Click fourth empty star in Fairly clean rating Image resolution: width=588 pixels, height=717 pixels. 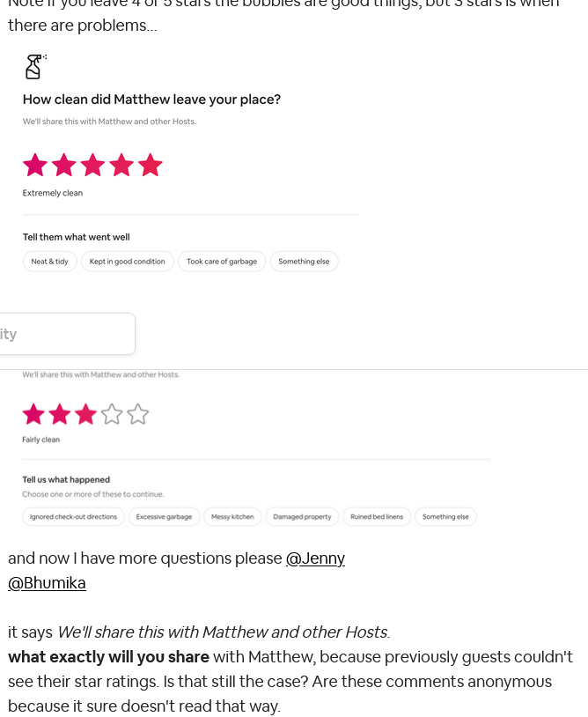[112, 414]
